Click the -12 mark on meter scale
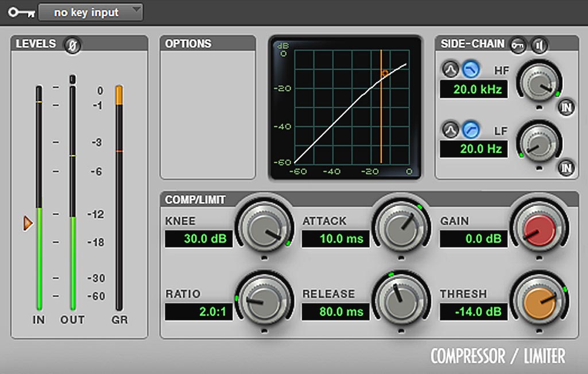Image resolution: width=588 pixels, height=374 pixels. click(96, 214)
